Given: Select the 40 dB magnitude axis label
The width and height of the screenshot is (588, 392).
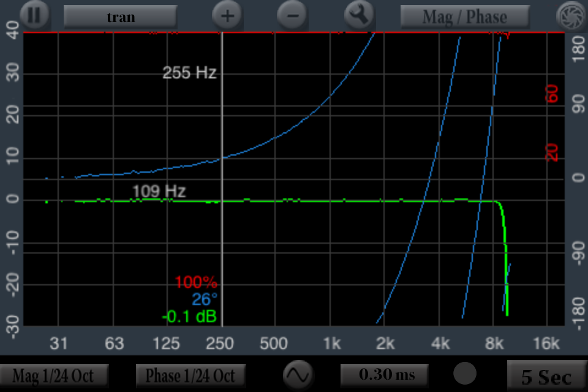Looking at the screenshot, I should (12, 30).
